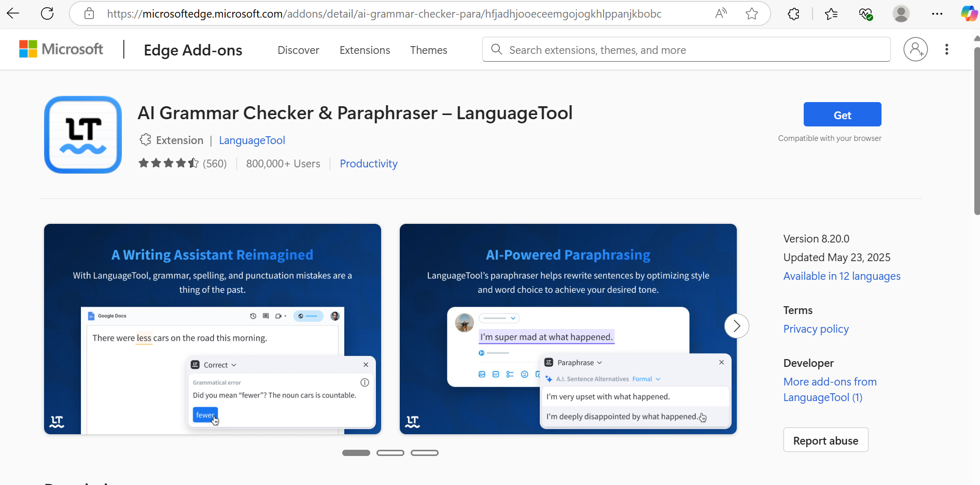Open Favorites list icon
Screen dimensions: 980x485
point(831,14)
